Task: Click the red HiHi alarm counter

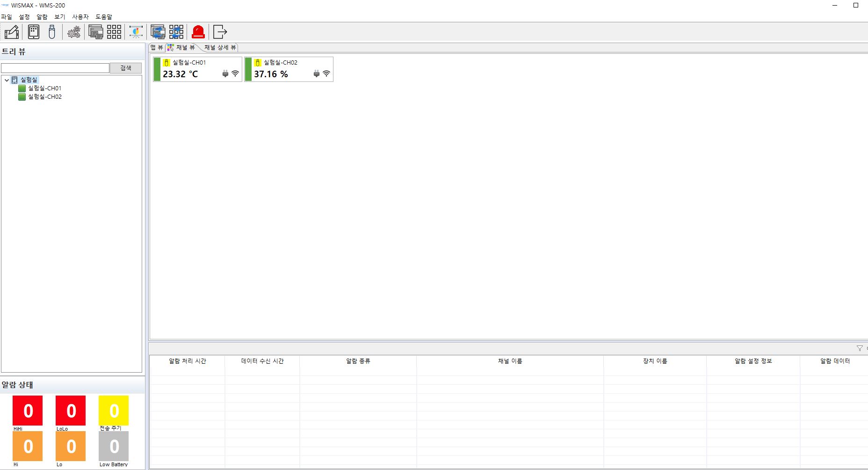Action: click(x=28, y=411)
